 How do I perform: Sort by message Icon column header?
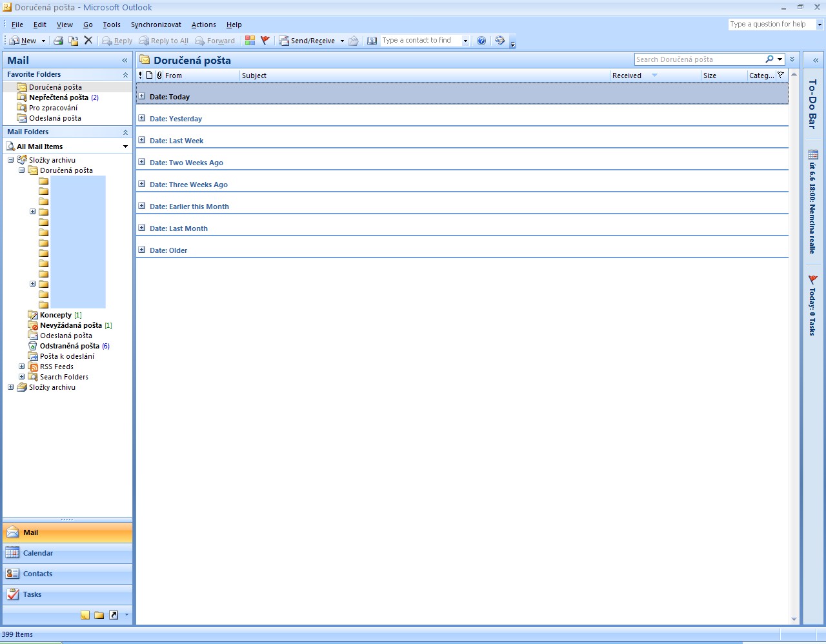[150, 75]
